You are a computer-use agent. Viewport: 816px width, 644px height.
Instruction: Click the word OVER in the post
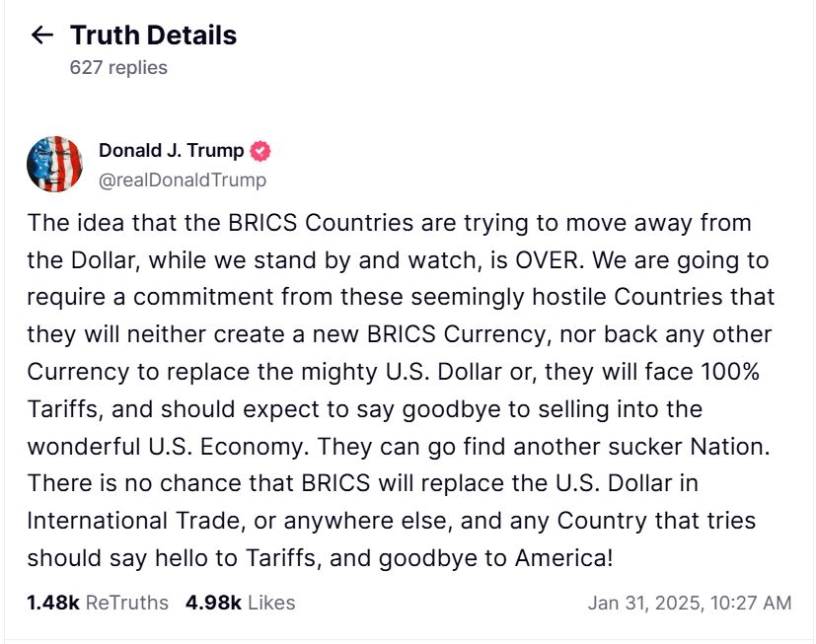pyautogui.click(x=546, y=260)
